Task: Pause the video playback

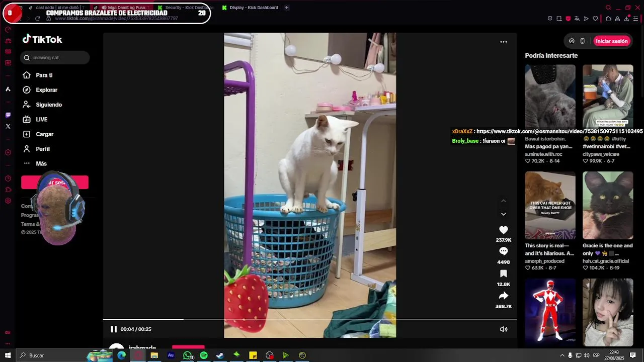Action: tap(114, 329)
